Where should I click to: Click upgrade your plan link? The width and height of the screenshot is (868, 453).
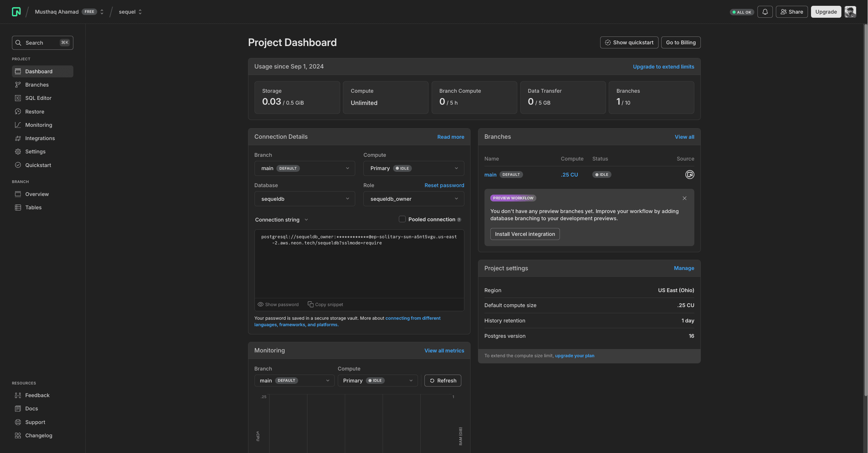pos(575,356)
